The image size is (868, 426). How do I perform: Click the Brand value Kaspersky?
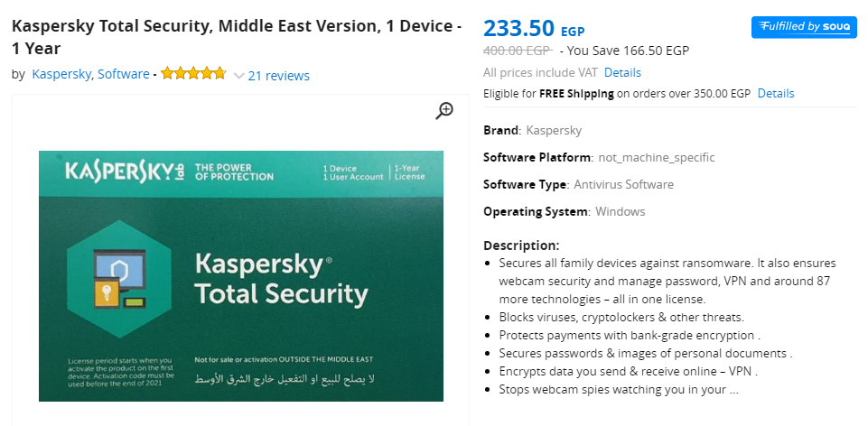554,131
